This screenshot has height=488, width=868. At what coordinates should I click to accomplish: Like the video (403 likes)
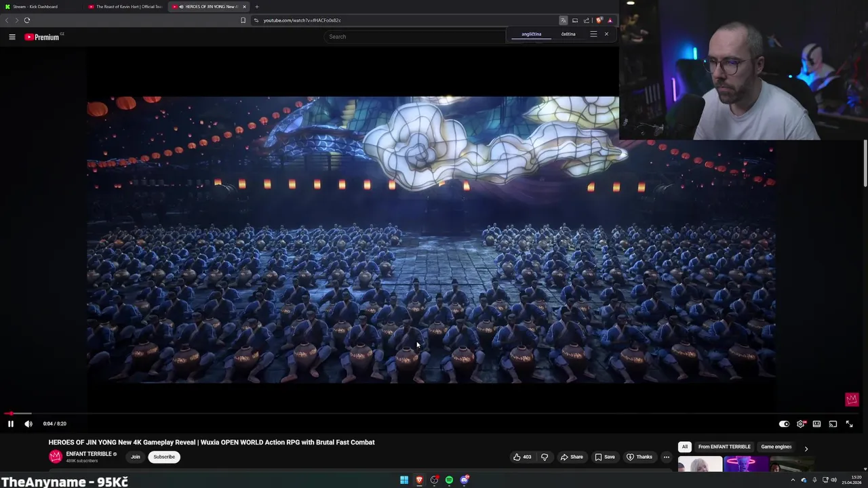point(522,457)
